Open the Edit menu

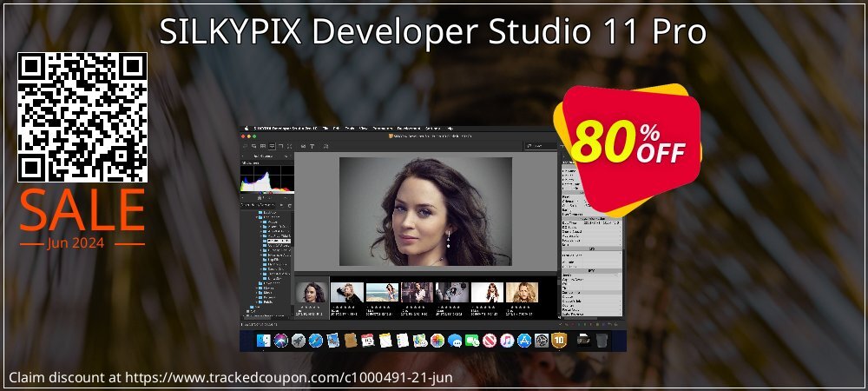[337, 129]
